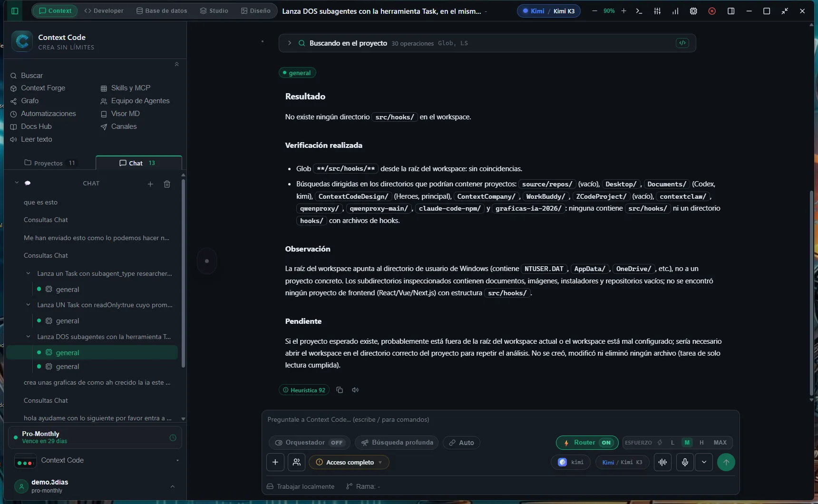Select the highlighted 'general' subagent item
Viewport: 818px width, 504px height.
[92, 352]
